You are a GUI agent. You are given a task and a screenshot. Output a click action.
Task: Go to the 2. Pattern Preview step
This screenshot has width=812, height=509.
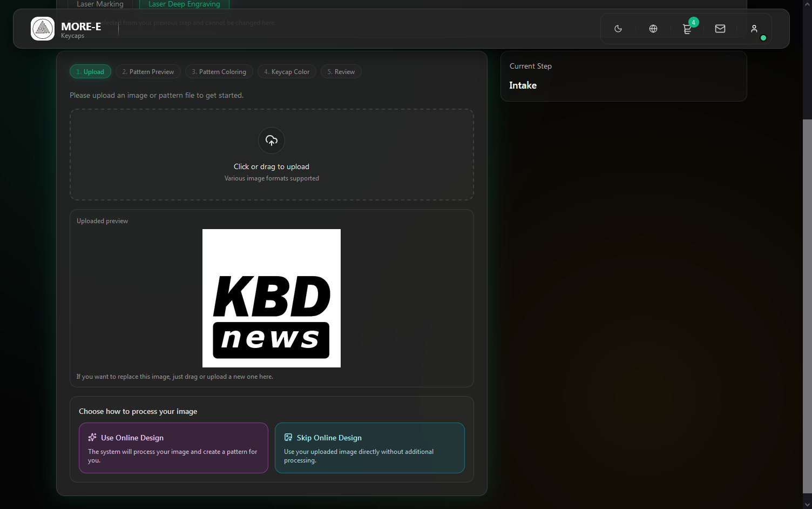[148, 72]
